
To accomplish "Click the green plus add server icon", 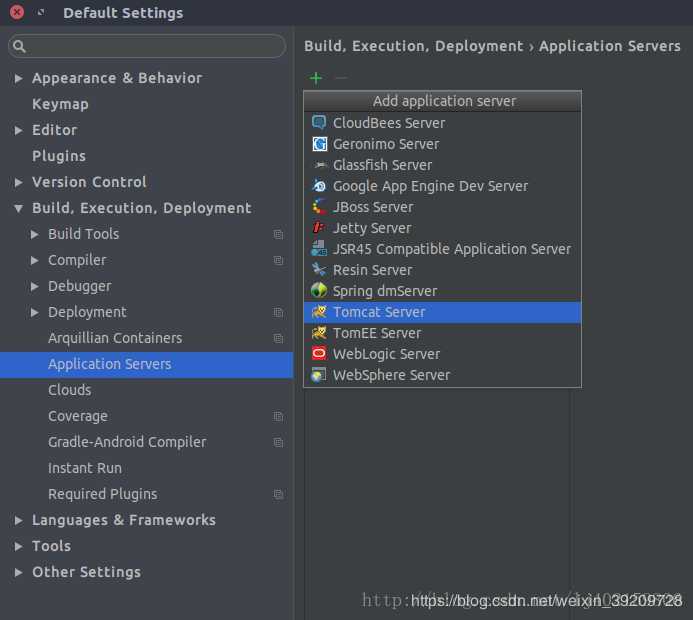I will [x=316, y=78].
